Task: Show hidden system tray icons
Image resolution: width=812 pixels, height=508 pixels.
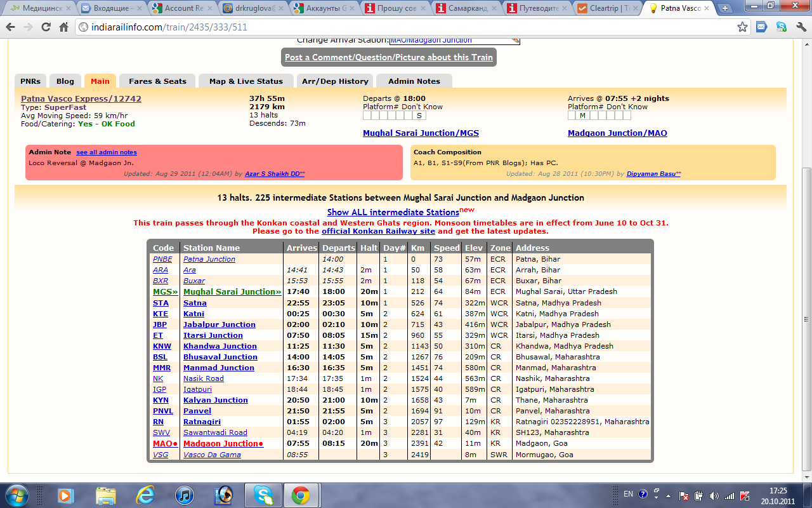Action: click(x=656, y=495)
